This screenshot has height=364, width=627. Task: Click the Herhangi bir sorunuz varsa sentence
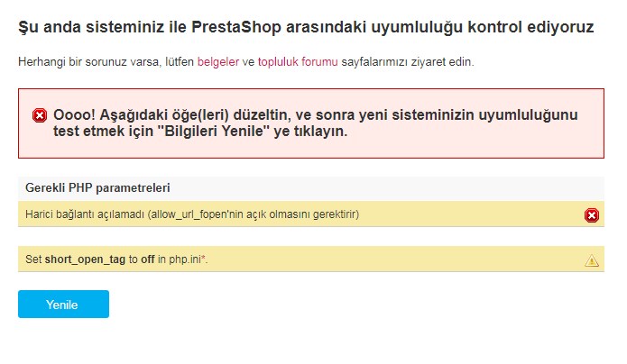point(246,62)
